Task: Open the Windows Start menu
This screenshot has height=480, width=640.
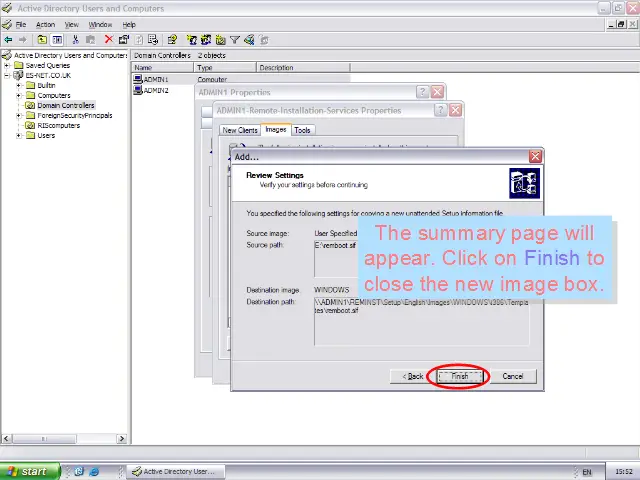Action: pyautogui.click(x=30, y=471)
